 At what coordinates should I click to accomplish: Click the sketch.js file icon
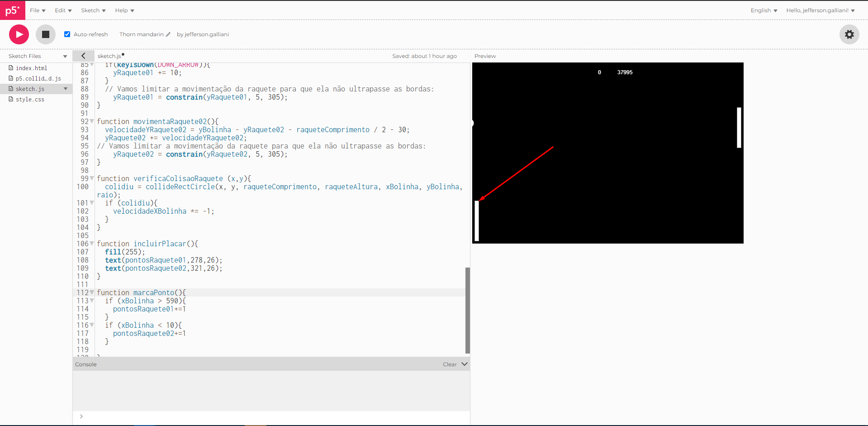pos(11,89)
